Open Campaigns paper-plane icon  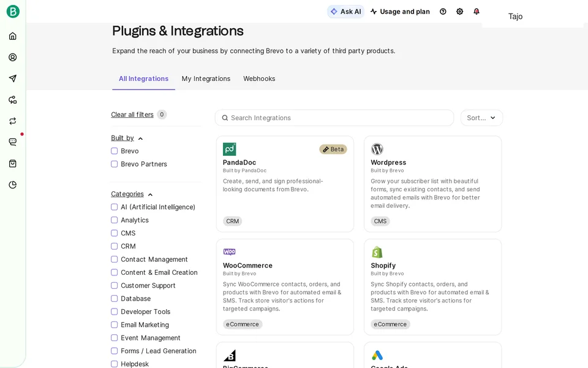tap(13, 79)
